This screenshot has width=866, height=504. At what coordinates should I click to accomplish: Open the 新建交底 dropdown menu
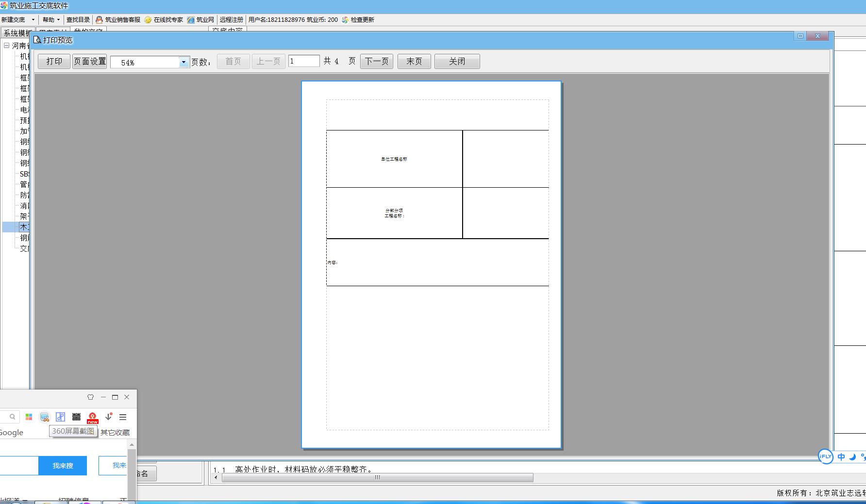(x=33, y=20)
